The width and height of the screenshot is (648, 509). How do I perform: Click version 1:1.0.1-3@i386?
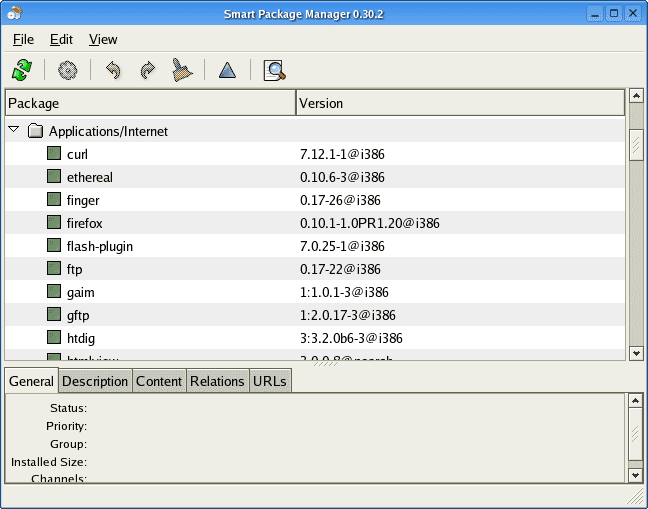pos(344,293)
